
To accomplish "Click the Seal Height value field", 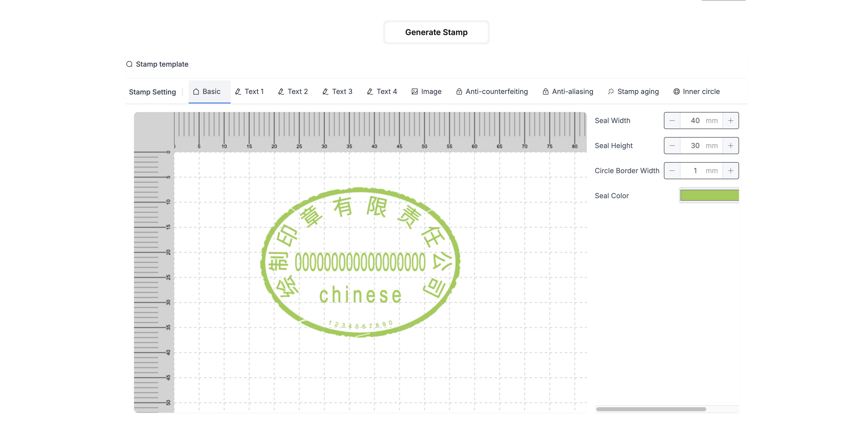I will coord(695,146).
